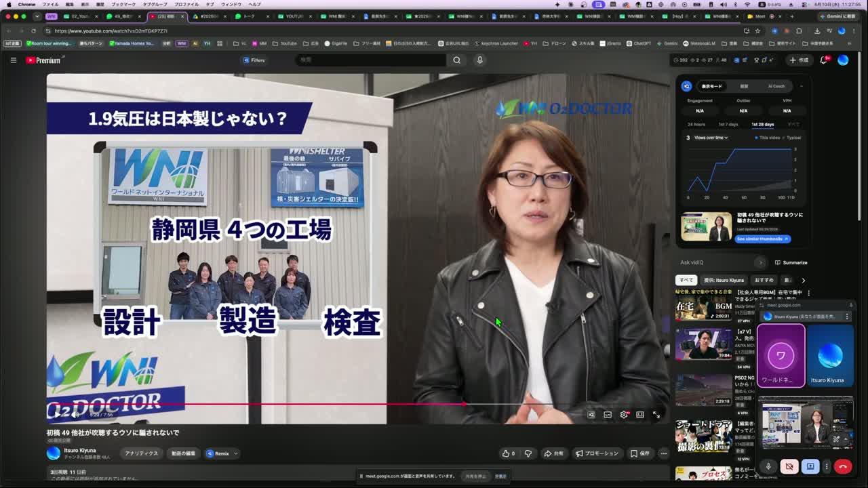This screenshot has width=868, height=488.
Task: Save the video with 保存 button
Action: coord(639,453)
